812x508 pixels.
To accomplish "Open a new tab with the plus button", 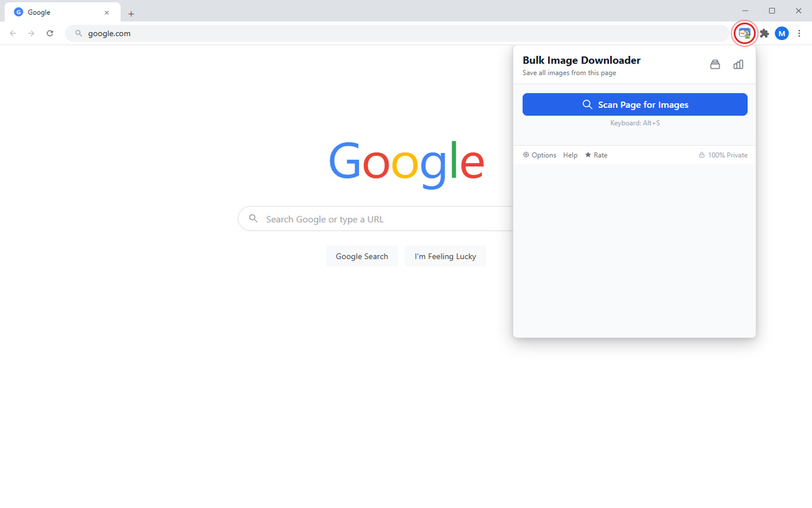I will [x=131, y=13].
